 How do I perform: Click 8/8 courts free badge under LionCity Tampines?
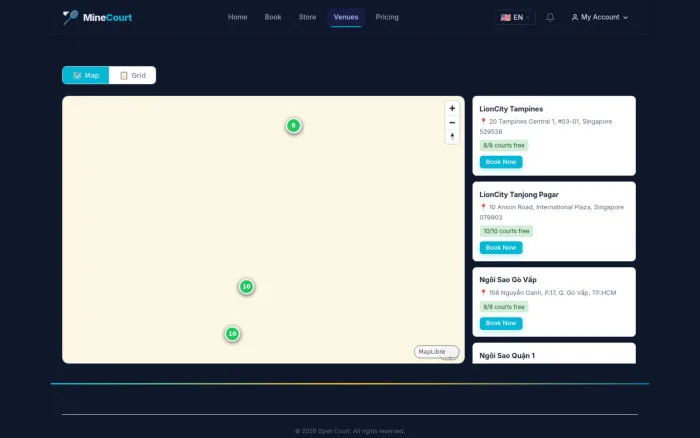pos(504,146)
